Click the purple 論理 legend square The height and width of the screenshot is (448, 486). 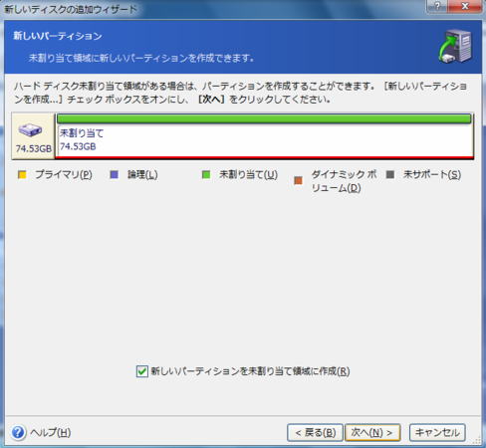[114, 174]
